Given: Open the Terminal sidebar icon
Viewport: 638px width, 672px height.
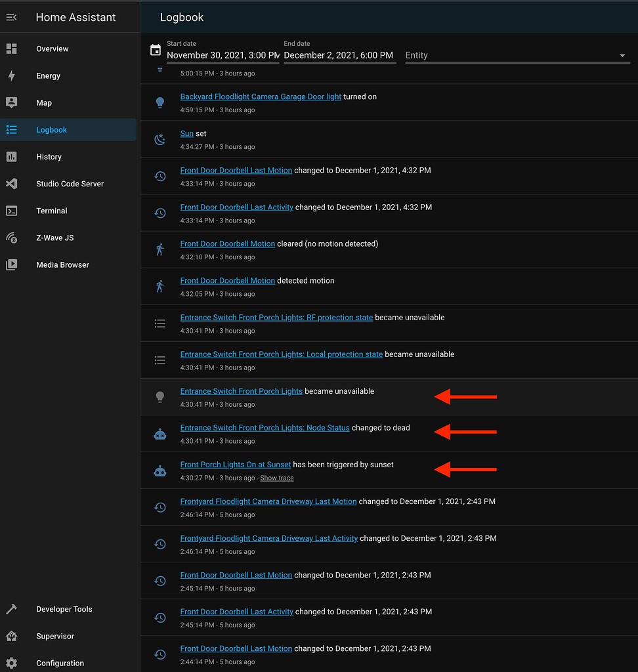Looking at the screenshot, I should click(x=11, y=211).
